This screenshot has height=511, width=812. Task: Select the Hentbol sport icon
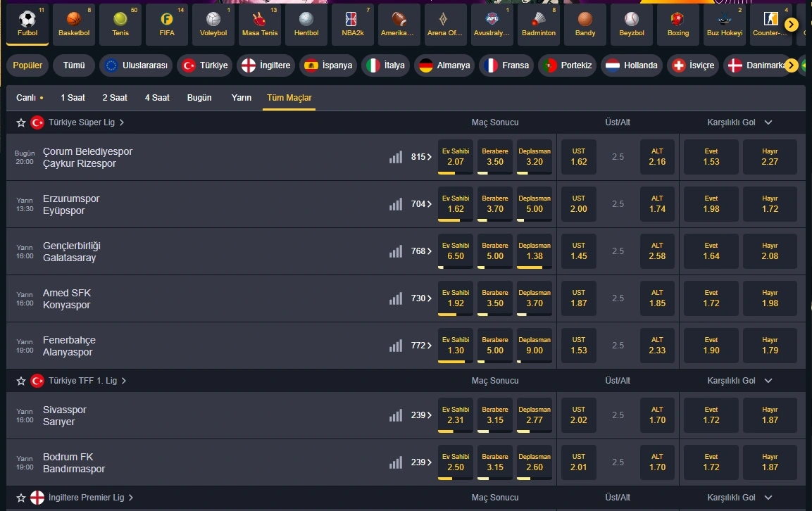[306, 24]
